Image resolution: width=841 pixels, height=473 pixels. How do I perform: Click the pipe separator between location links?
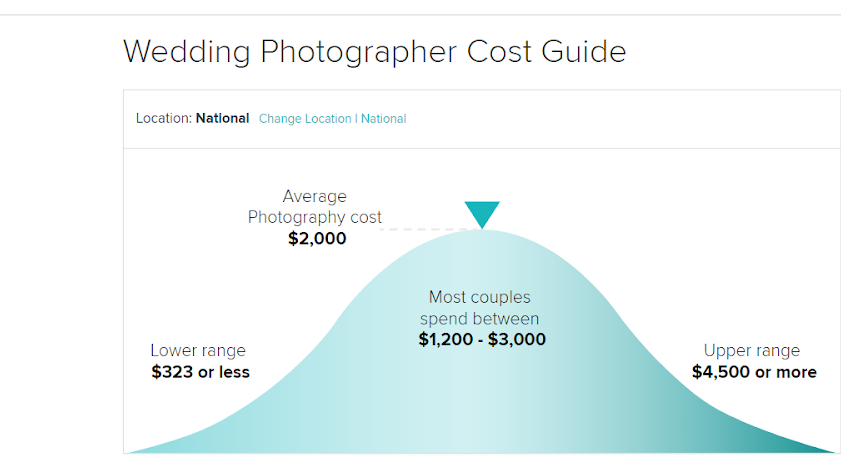(356, 119)
